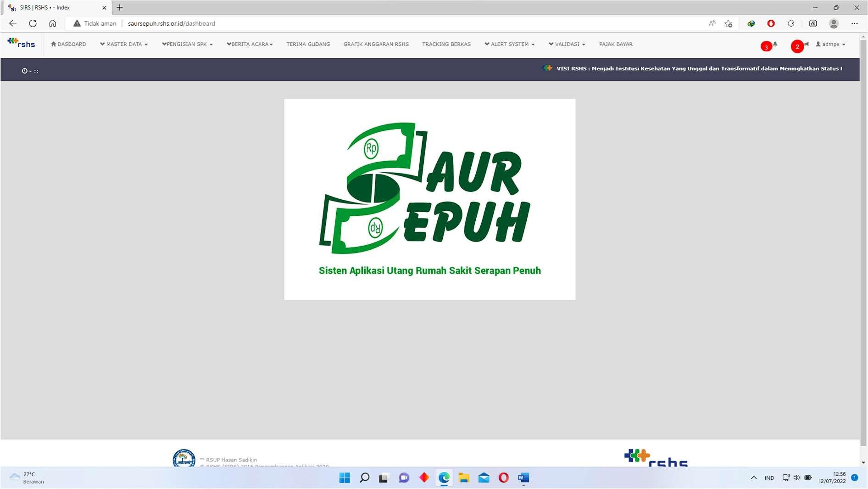
Task: Reload the page with refresh button
Action: 33,23
